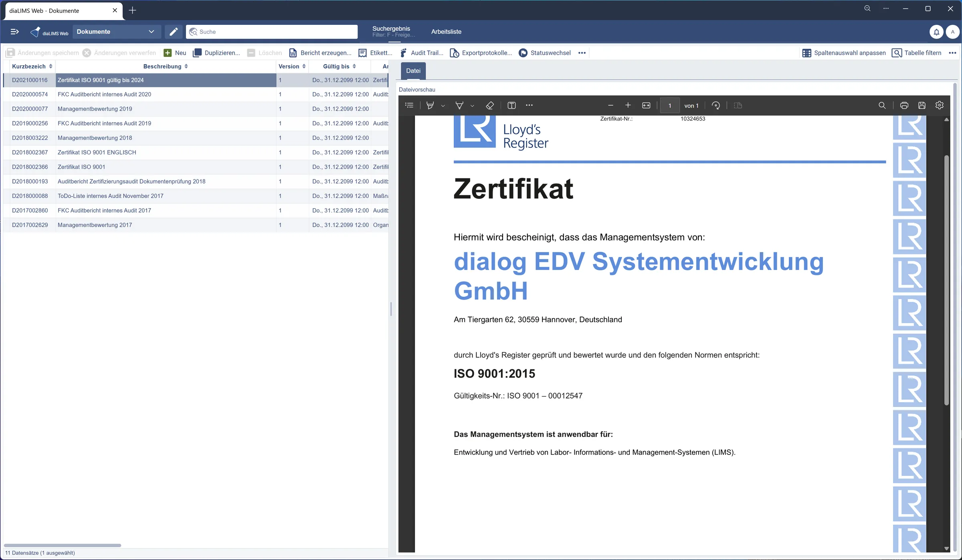Click Statuswechsel button
Viewport: 962px width, 560px height.
545,53
